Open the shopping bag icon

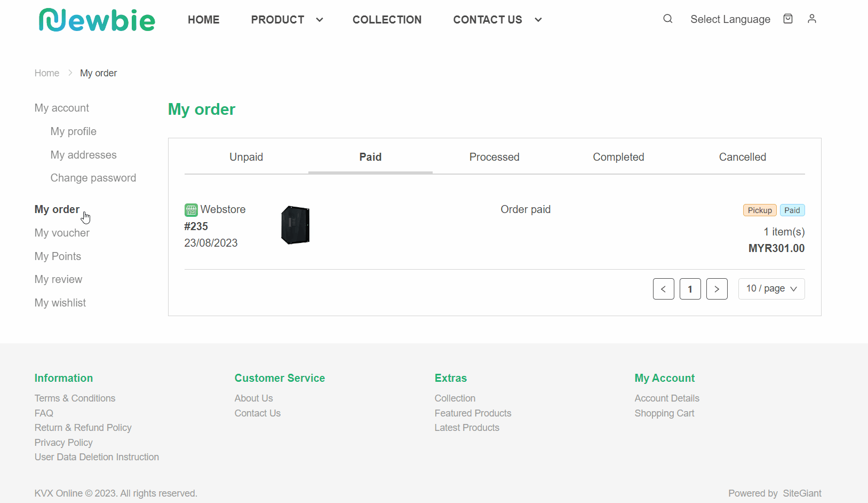788,19
